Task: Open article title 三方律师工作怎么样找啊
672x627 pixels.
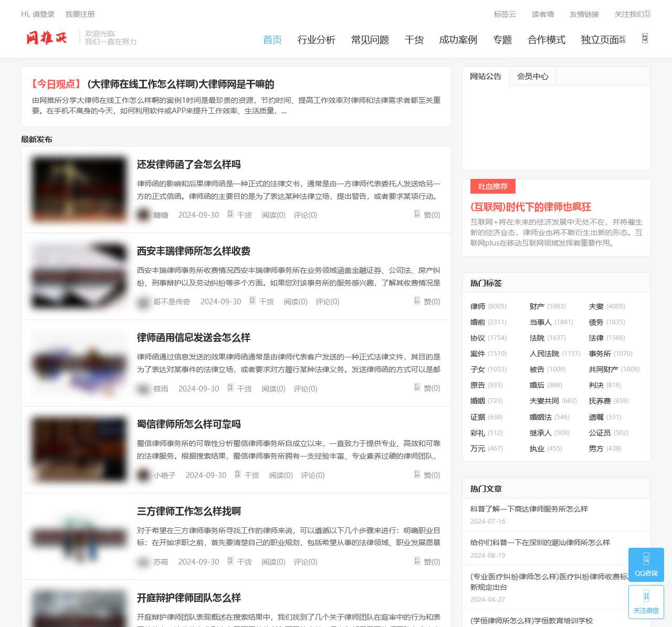Action: 189,511
